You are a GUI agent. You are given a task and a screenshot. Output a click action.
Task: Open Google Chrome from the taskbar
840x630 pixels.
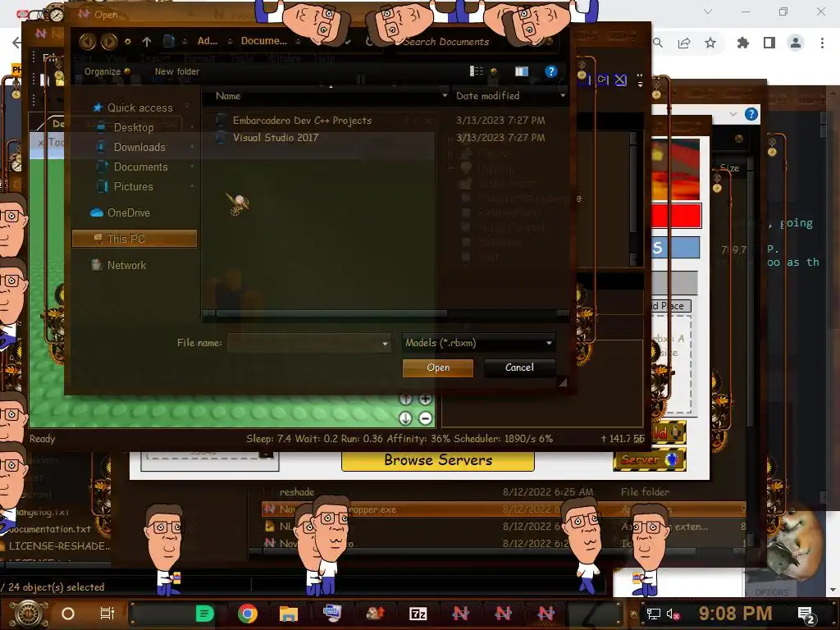[247, 614]
